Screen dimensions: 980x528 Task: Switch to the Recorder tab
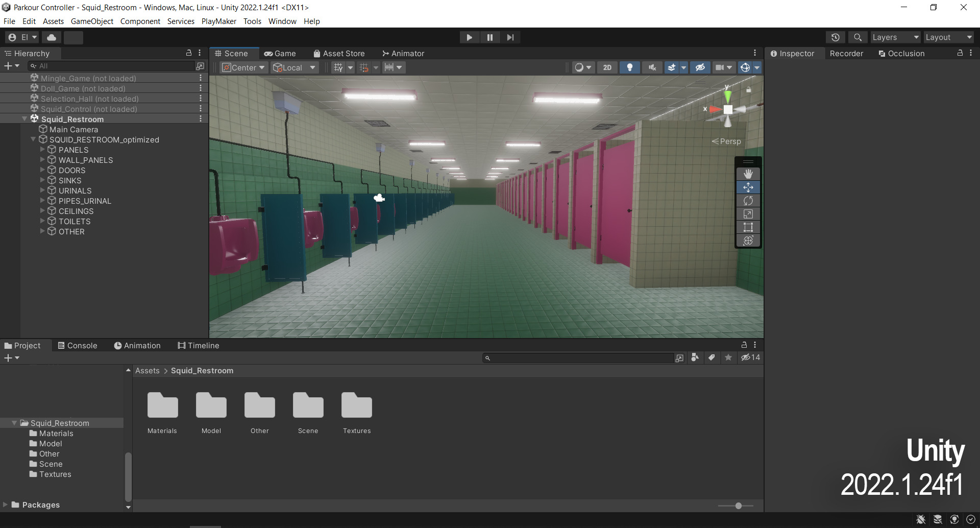click(x=846, y=54)
